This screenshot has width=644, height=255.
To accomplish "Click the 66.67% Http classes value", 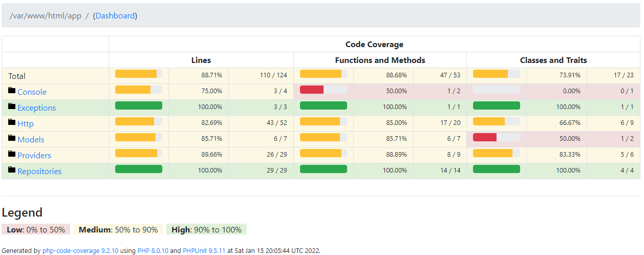I will coord(569,123).
